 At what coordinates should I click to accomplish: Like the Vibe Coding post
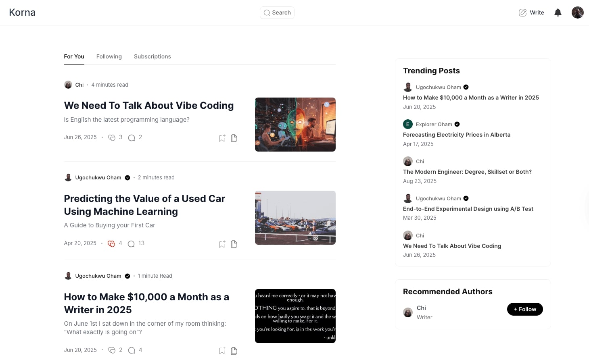point(112,137)
